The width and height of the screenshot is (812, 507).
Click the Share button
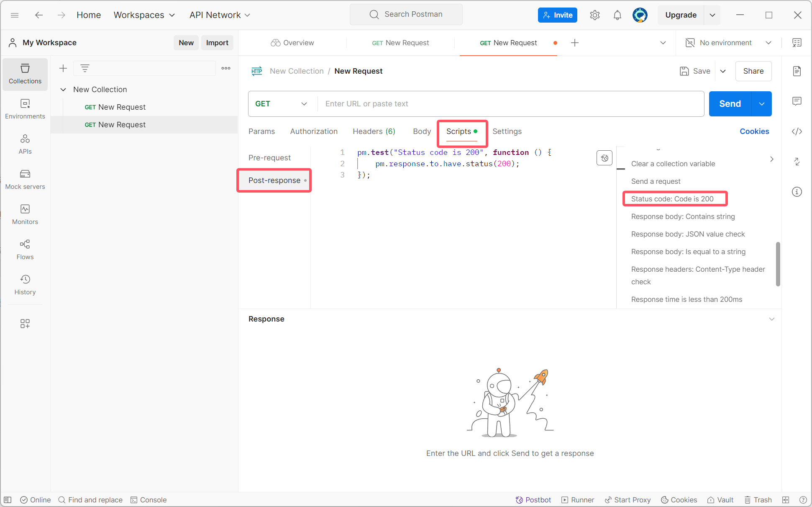[x=753, y=71]
